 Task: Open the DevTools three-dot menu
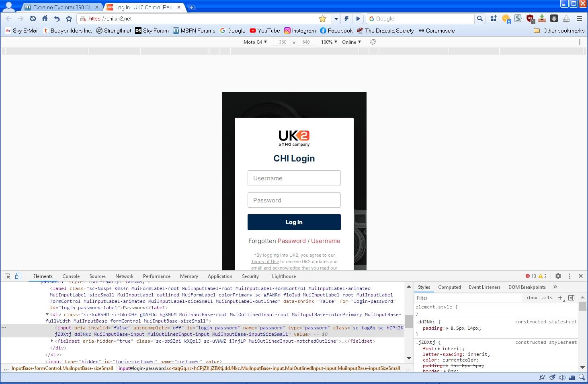[570, 276]
